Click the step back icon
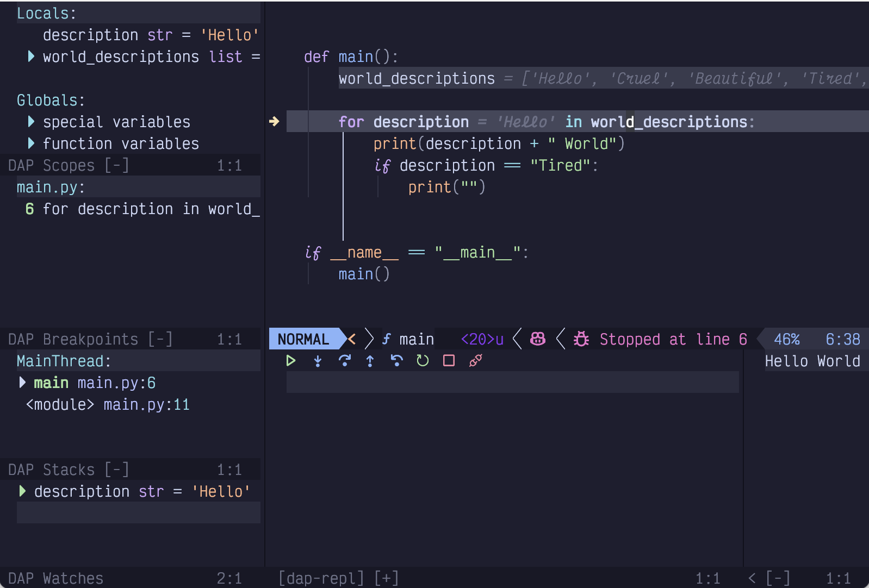The height and width of the screenshot is (588, 869). click(x=396, y=361)
